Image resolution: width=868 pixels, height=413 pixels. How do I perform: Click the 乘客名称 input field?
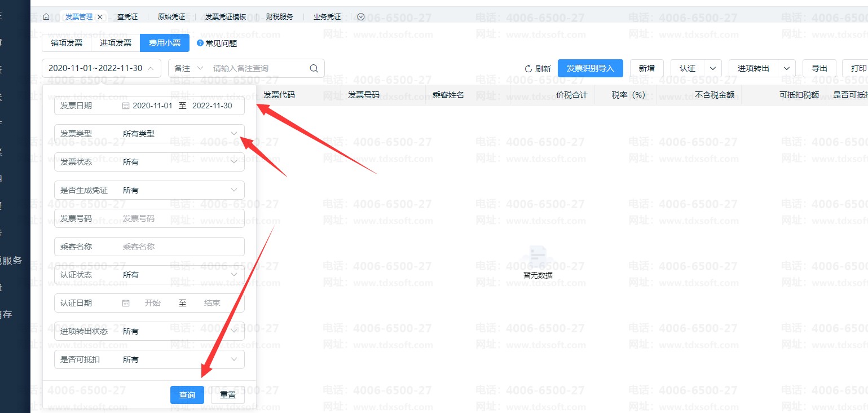tap(180, 247)
